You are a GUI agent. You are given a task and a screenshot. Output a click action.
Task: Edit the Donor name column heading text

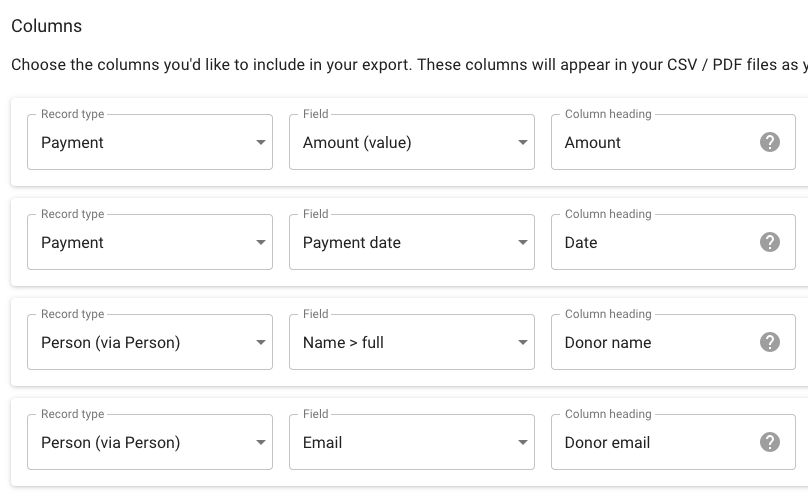click(650, 342)
